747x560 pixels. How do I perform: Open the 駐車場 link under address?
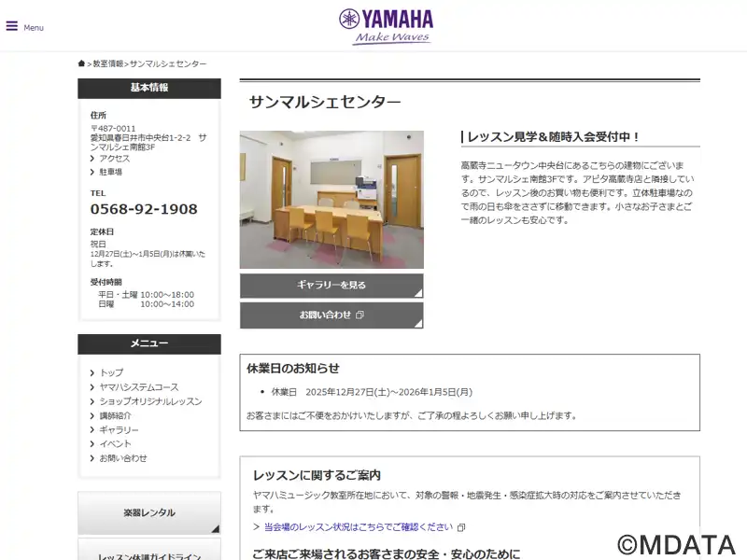click(x=110, y=172)
